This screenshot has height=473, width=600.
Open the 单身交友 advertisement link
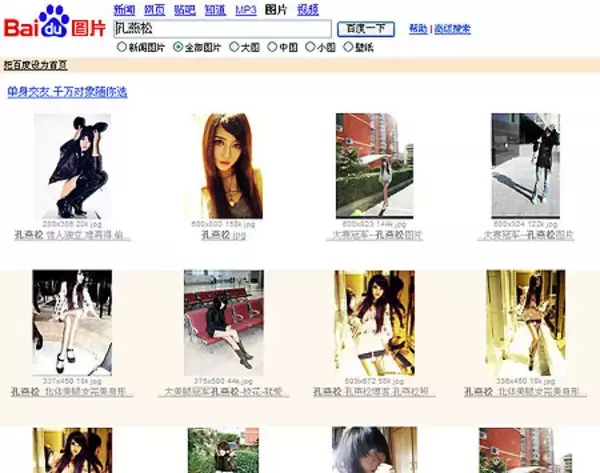(x=67, y=92)
